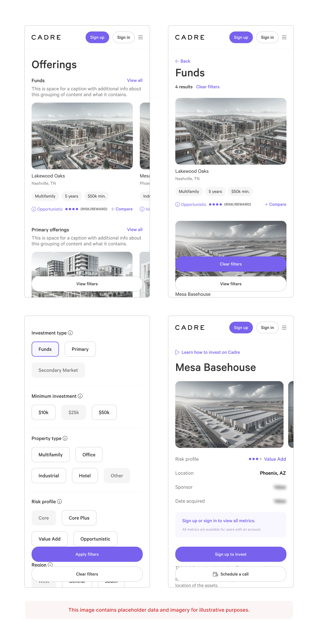Click View all next to Primary offerings
This screenshot has width=318, height=644.
click(x=135, y=229)
